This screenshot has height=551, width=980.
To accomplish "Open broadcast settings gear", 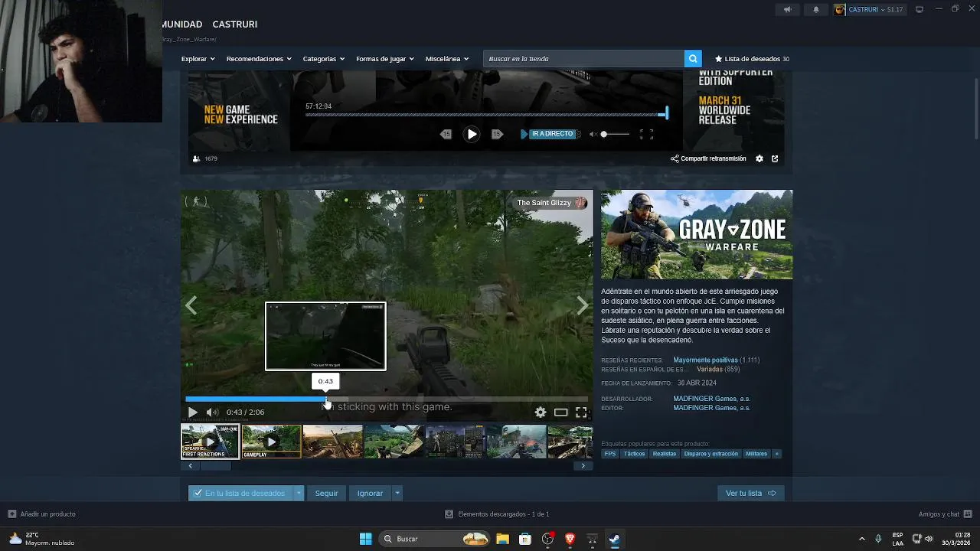I will pos(759,158).
